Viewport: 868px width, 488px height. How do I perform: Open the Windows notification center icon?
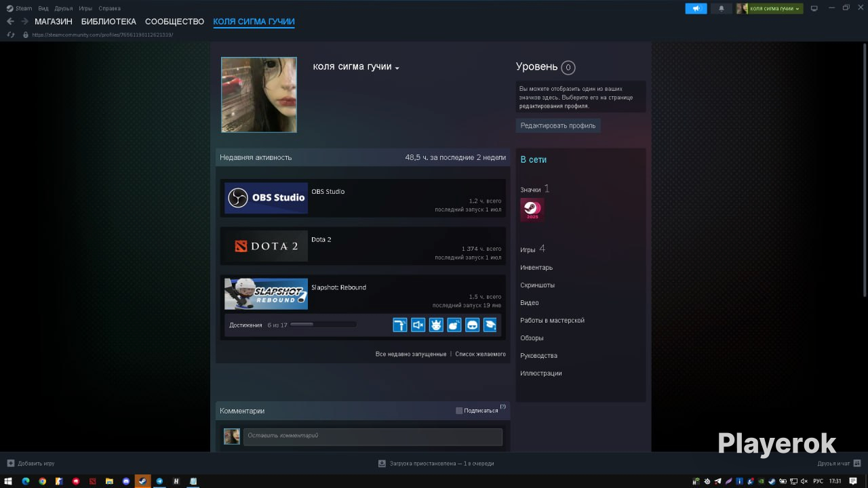click(x=854, y=481)
